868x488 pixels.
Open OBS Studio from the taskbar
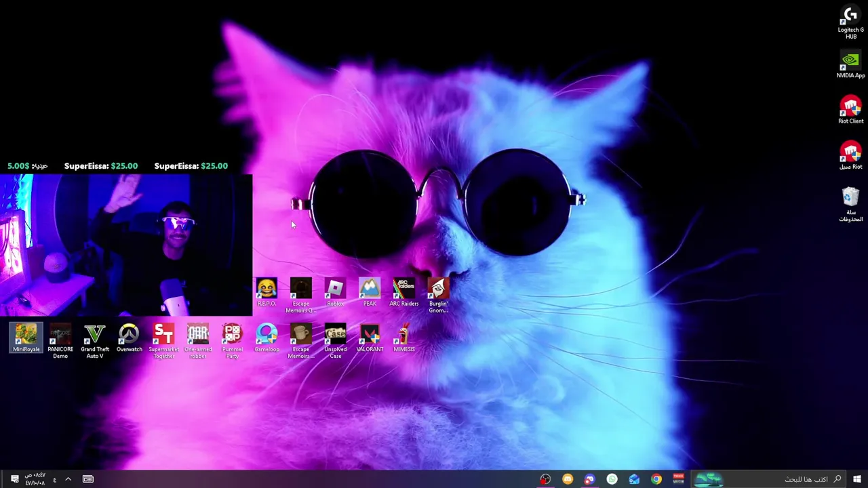(545, 479)
